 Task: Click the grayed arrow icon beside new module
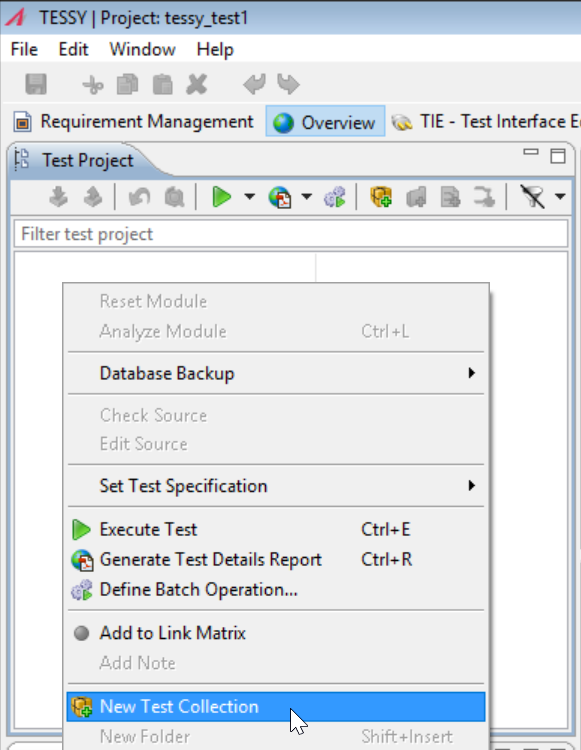click(484, 197)
